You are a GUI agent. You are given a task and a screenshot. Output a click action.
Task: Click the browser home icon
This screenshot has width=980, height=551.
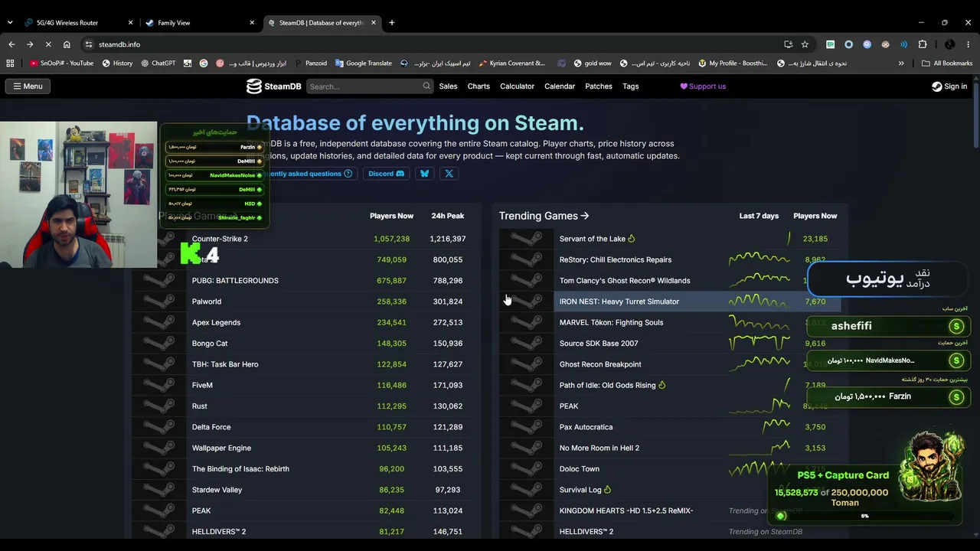coord(67,44)
